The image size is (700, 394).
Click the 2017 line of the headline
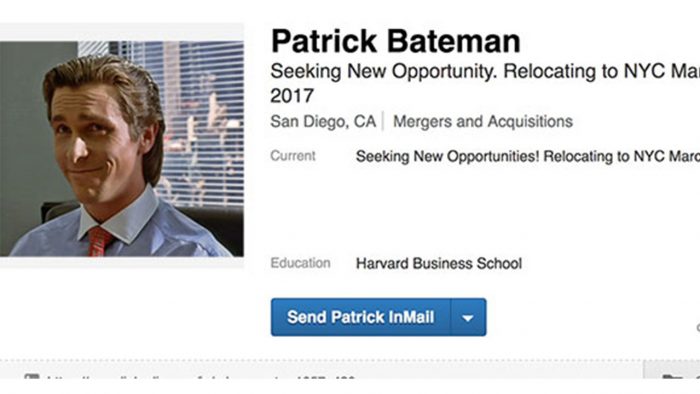coord(292,96)
